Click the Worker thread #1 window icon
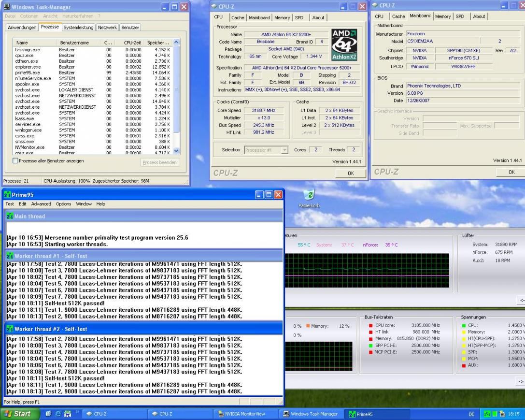525x420 pixels. point(10,256)
